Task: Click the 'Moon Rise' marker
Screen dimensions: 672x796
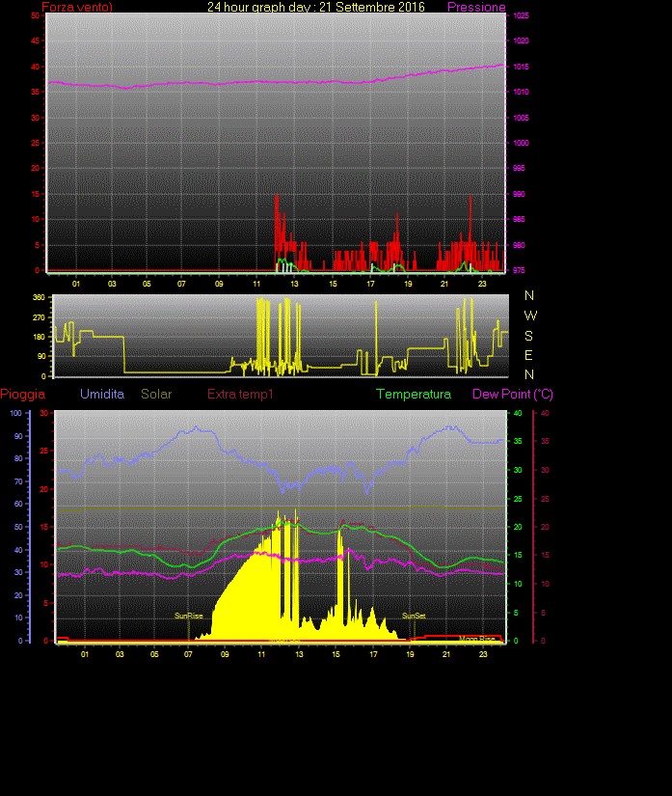Action: pos(476,638)
